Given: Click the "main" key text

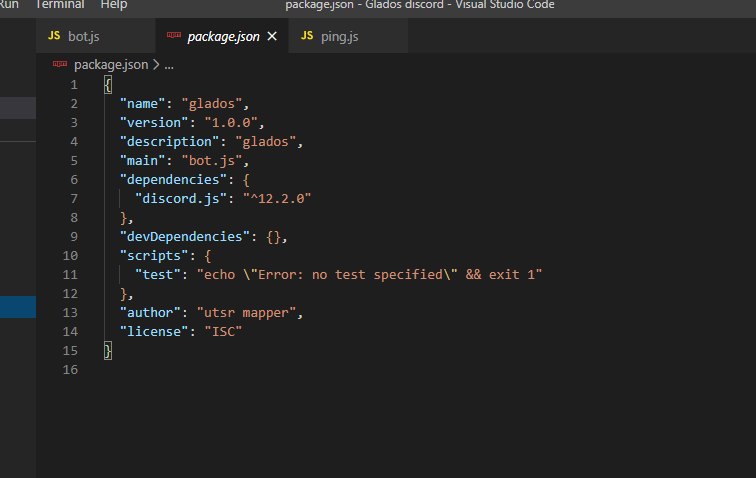Looking at the screenshot, I should (x=142, y=161).
